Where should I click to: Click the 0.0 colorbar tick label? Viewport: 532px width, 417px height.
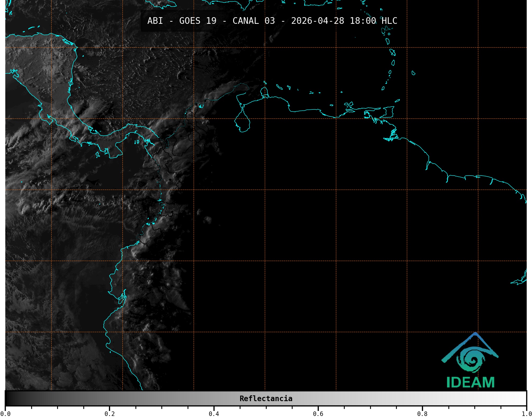5,414
